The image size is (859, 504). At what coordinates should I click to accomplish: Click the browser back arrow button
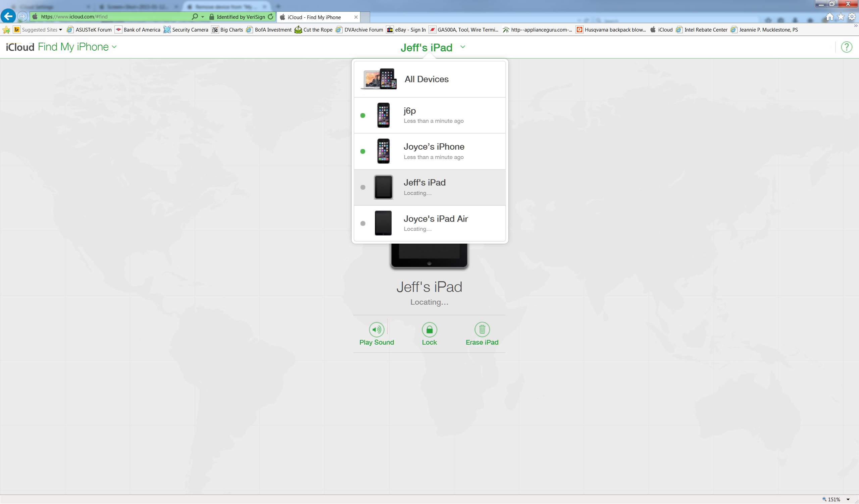pos(8,16)
